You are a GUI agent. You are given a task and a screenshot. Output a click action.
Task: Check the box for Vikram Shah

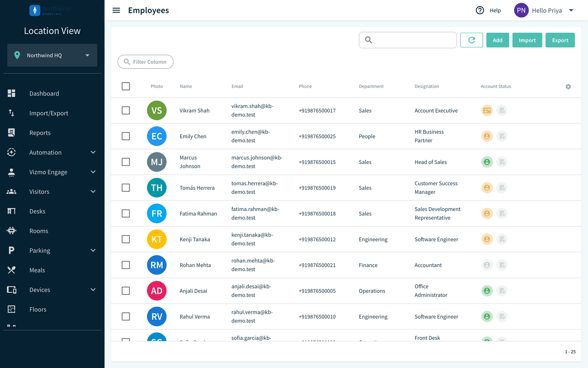pos(126,110)
